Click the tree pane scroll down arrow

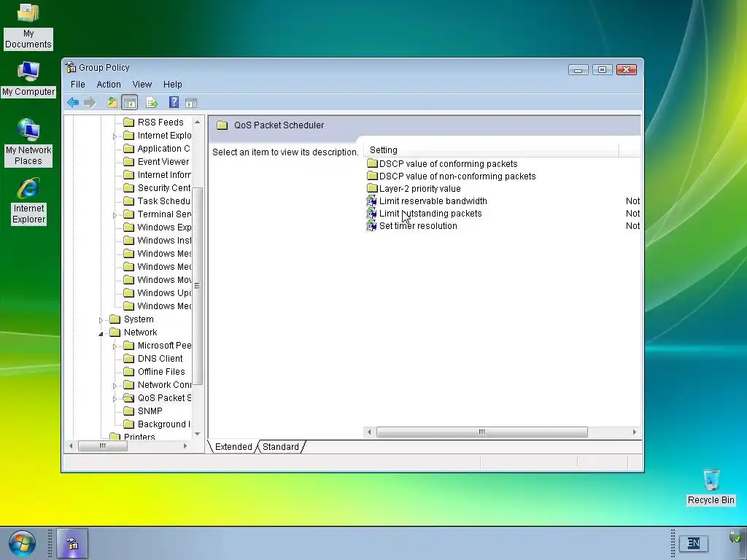[x=197, y=434]
